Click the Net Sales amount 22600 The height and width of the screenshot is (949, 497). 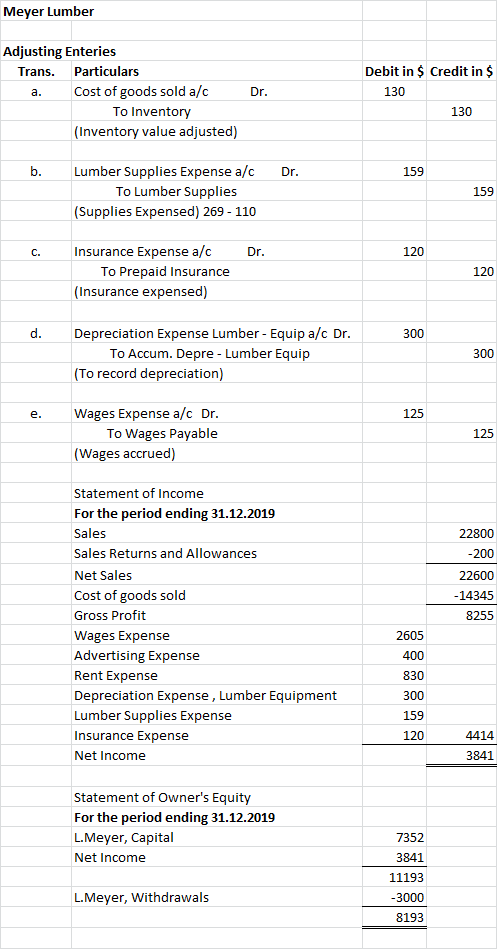(x=477, y=576)
